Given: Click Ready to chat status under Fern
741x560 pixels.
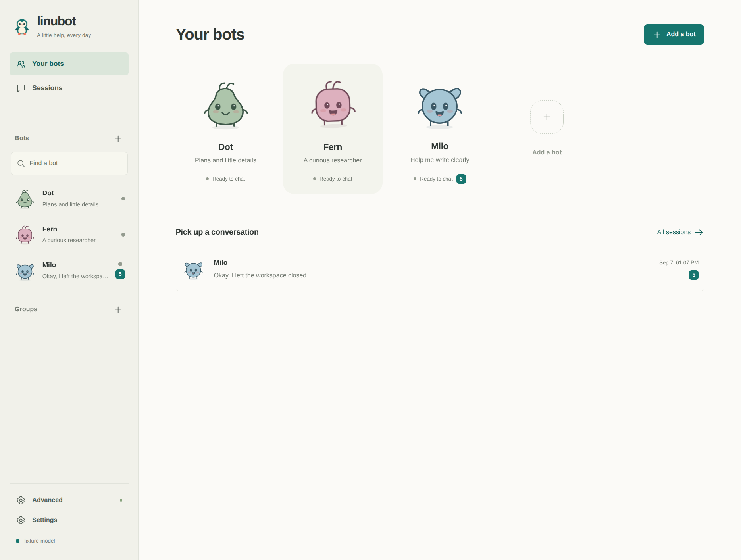Looking at the screenshot, I should (333, 179).
